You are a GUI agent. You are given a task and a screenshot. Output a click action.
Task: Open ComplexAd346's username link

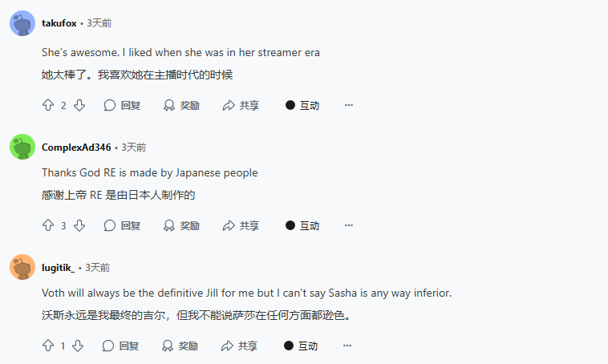click(76, 148)
